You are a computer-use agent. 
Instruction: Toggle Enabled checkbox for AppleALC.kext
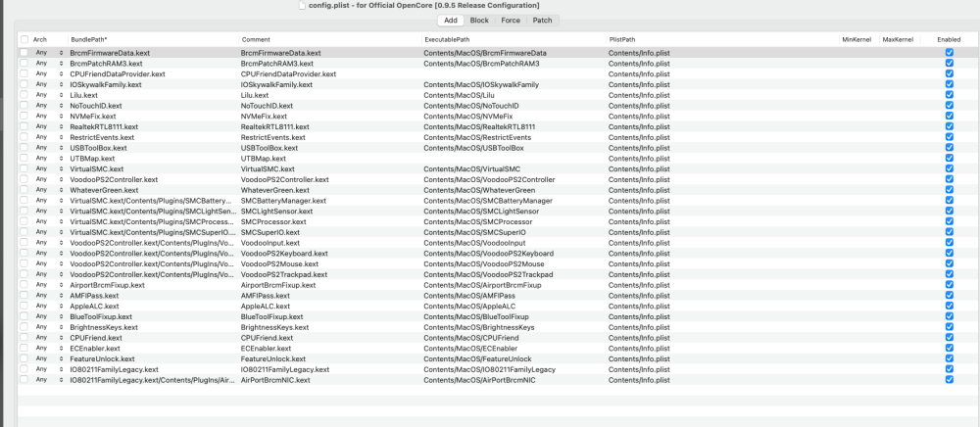tap(950, 306)
